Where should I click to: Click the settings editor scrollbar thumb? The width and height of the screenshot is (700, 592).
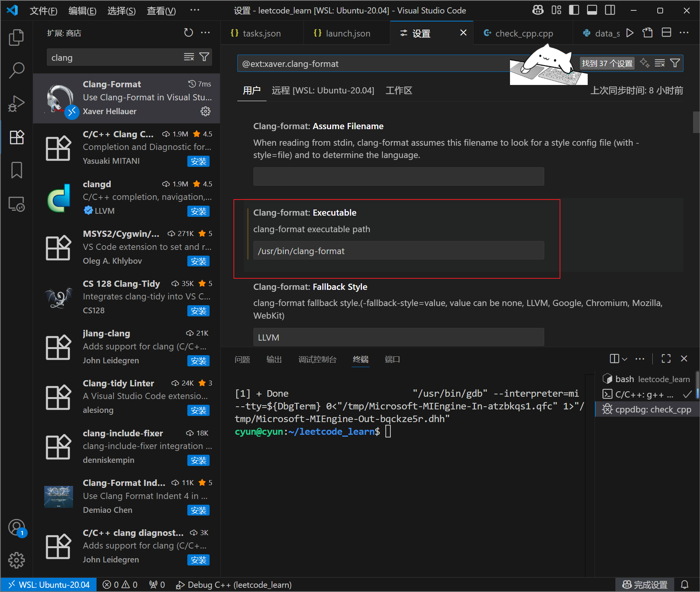(x=696, y=122)
